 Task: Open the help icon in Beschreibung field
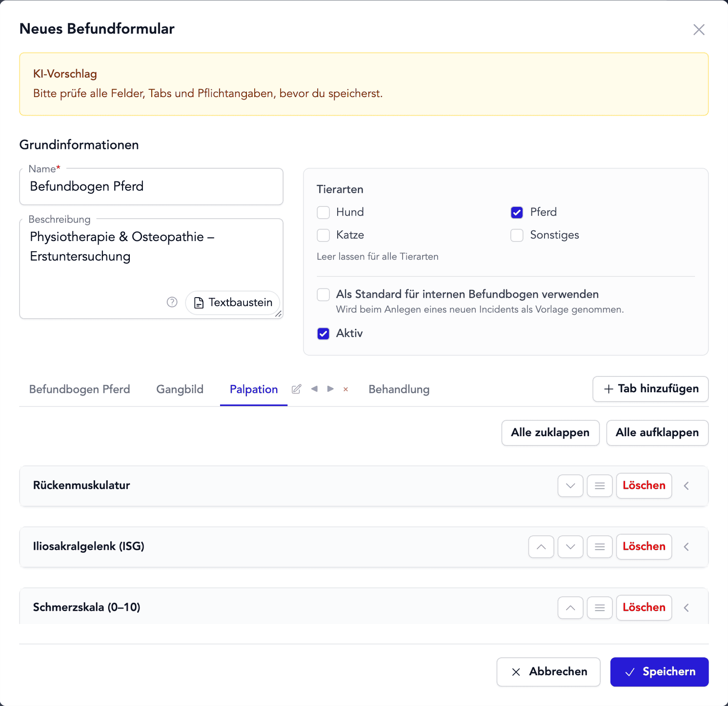coord(172,302)
